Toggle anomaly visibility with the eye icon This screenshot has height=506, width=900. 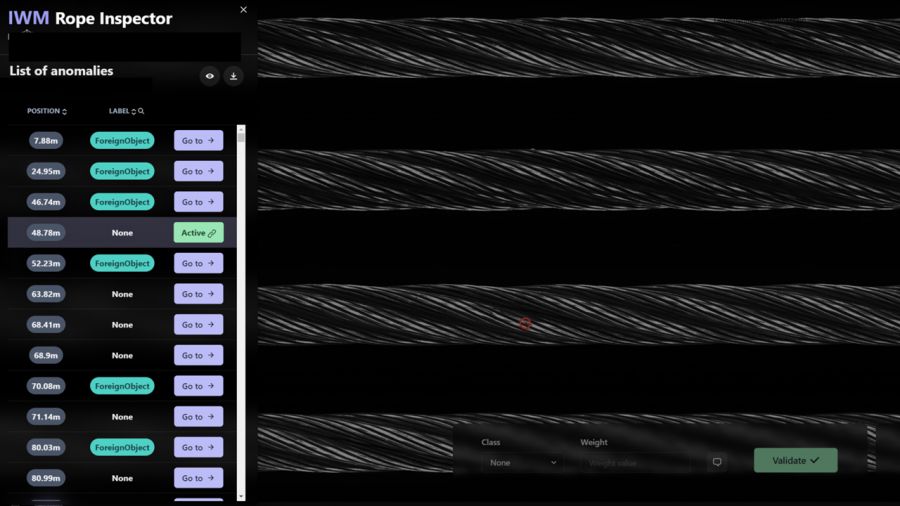tap(209, 76)
